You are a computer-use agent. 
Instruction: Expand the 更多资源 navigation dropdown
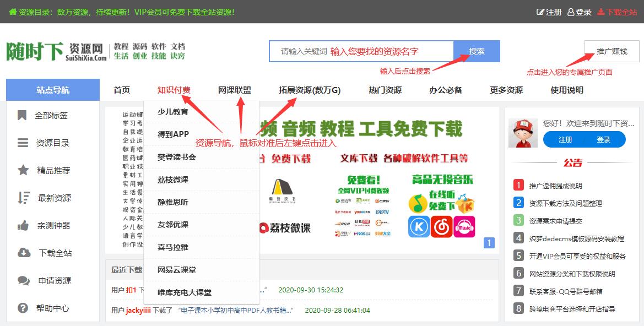(506, 90)
